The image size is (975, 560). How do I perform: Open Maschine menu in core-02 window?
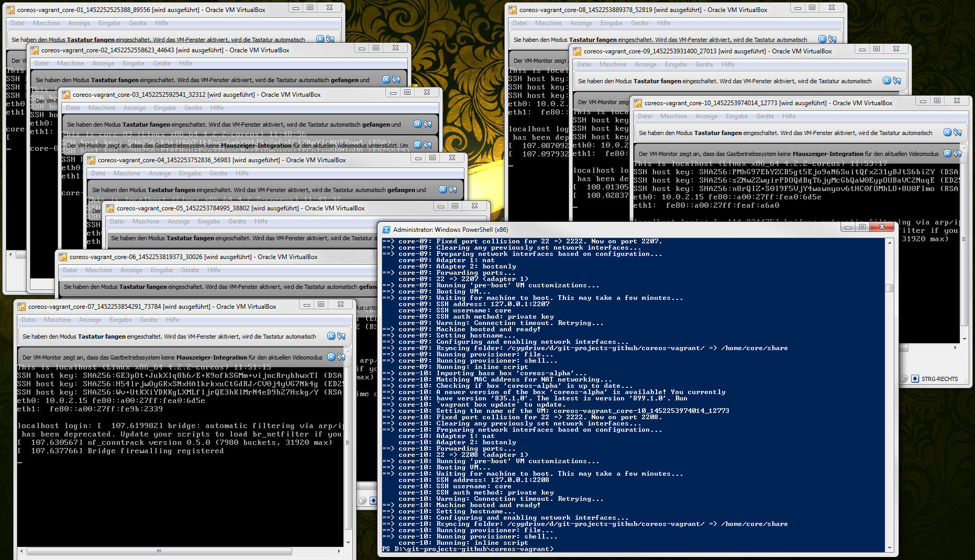pos(70,63)
